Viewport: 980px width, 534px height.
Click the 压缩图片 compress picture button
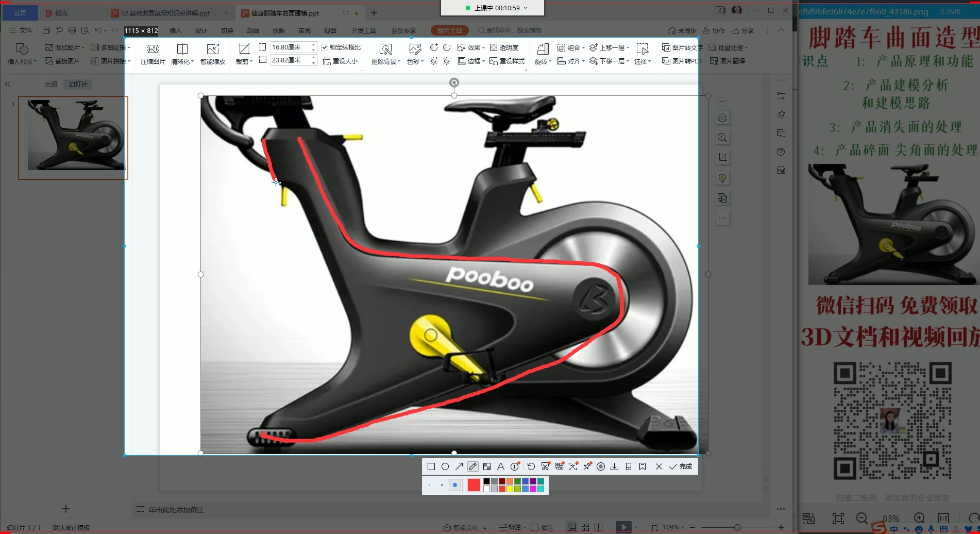tap(153, 54)
